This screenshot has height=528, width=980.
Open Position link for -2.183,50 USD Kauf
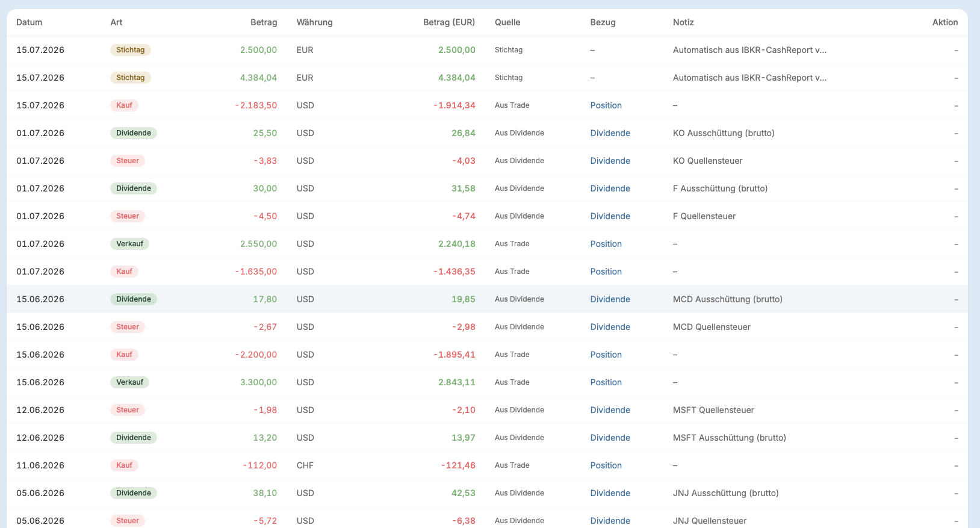pos(606,105)
